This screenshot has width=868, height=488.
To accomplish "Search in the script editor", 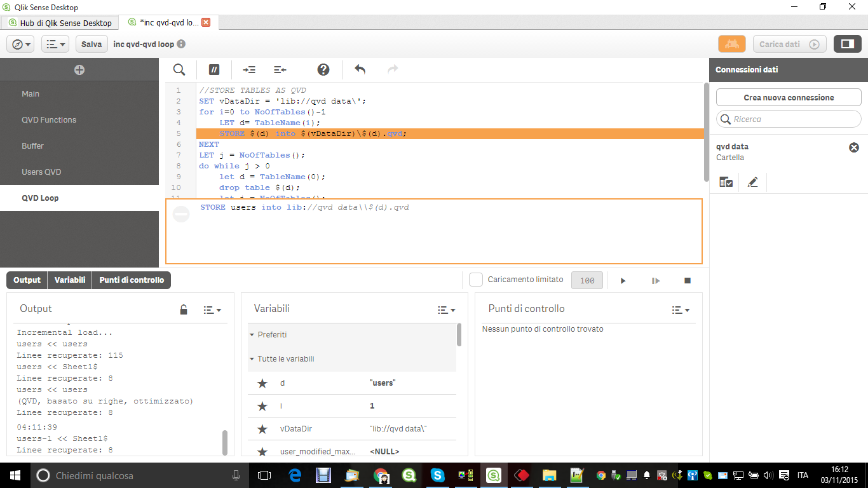I will 179,69.
